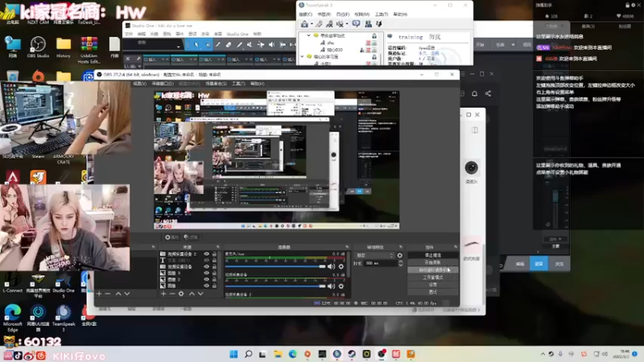
Task: Open second mixer channel audio settings gear
Action: [341, 286]
